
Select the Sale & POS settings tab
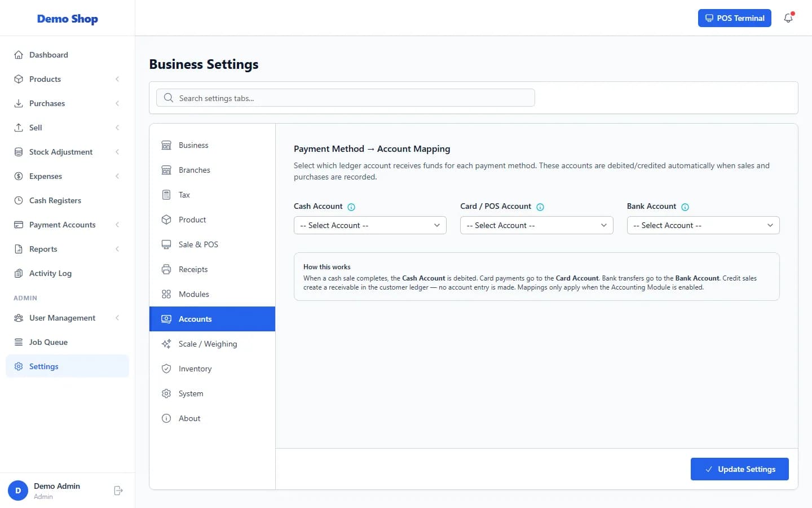[x=212, y=244]
